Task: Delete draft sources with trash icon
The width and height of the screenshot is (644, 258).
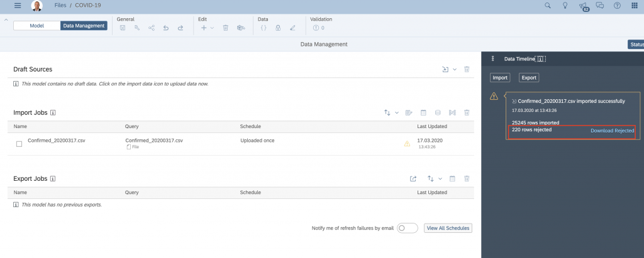Action: tap(467, 69)
